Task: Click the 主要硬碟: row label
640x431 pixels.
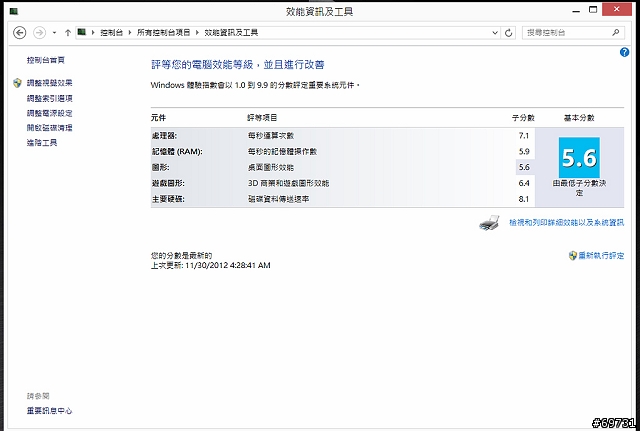Action: (168, 199)
